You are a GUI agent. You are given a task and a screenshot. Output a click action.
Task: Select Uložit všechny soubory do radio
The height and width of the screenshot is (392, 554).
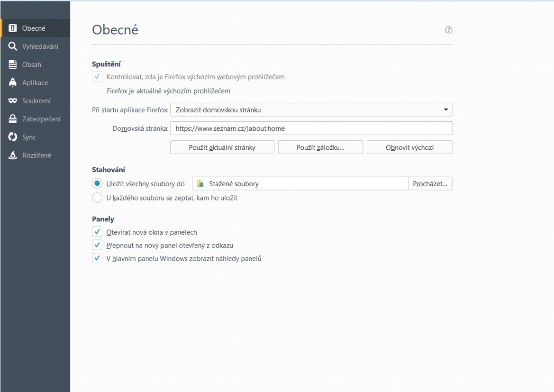point(97,184)
